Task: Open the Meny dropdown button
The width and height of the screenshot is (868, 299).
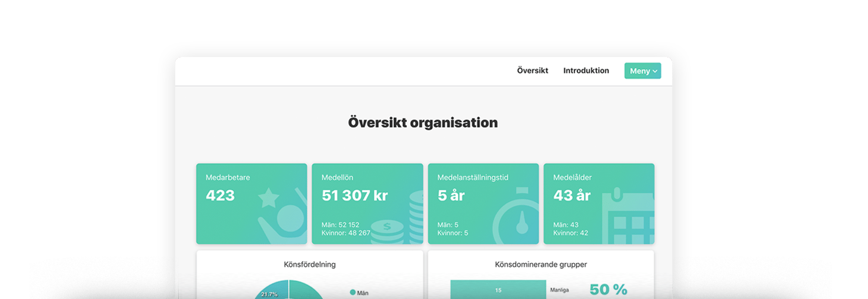Action: click(x=643, y=71)
